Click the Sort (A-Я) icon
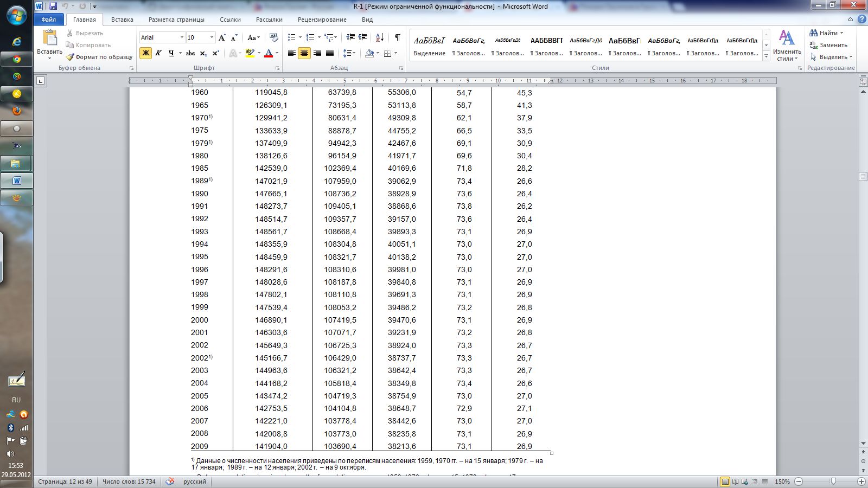The image size is (868, 488). (380, 37)
